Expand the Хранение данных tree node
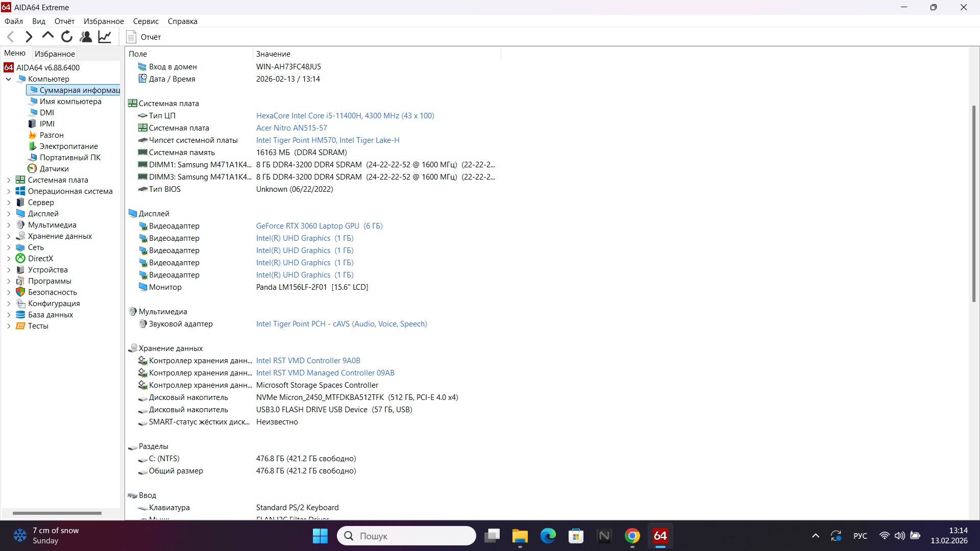The image size is (980, 551). (x=8, y=236)
